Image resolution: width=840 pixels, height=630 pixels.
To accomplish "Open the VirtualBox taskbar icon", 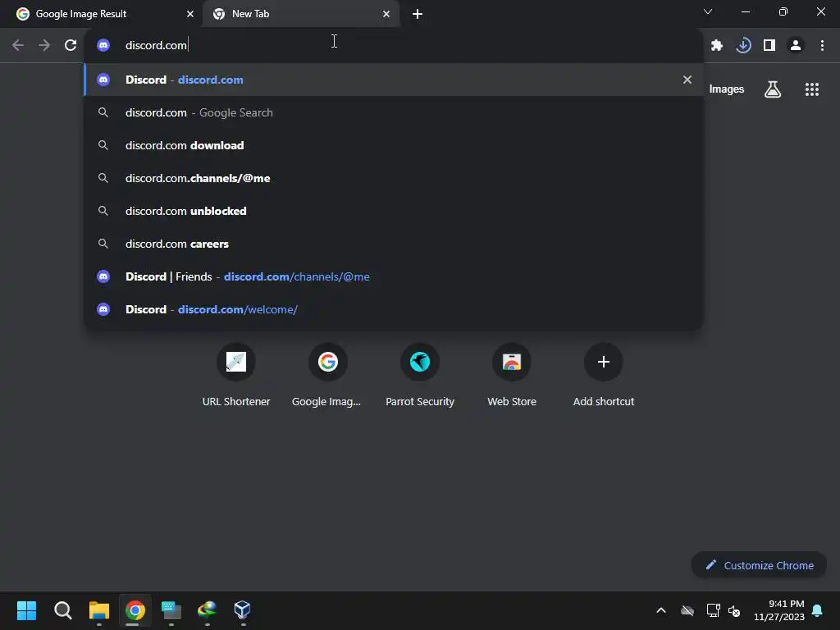I will click(242, 609).
